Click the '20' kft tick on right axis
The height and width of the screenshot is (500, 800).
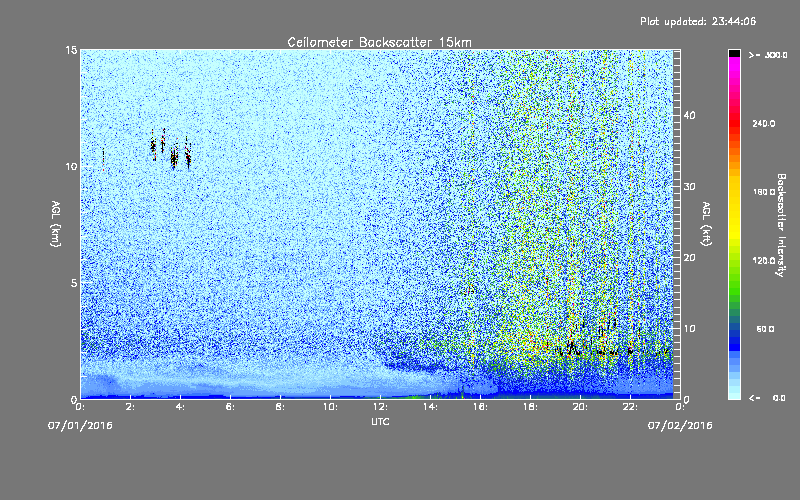click(689, 257)
